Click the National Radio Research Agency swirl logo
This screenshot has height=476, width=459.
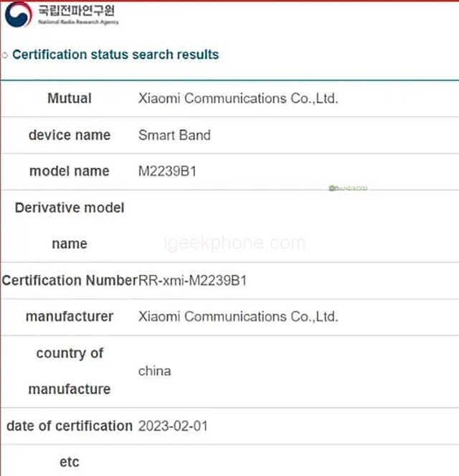pyautogui.click(x=18, y=14)
